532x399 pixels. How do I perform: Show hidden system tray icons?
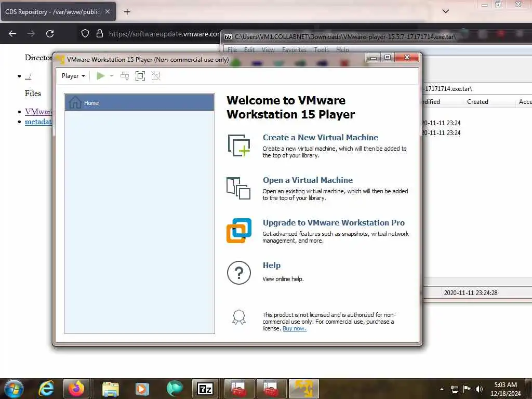point(442,389)
